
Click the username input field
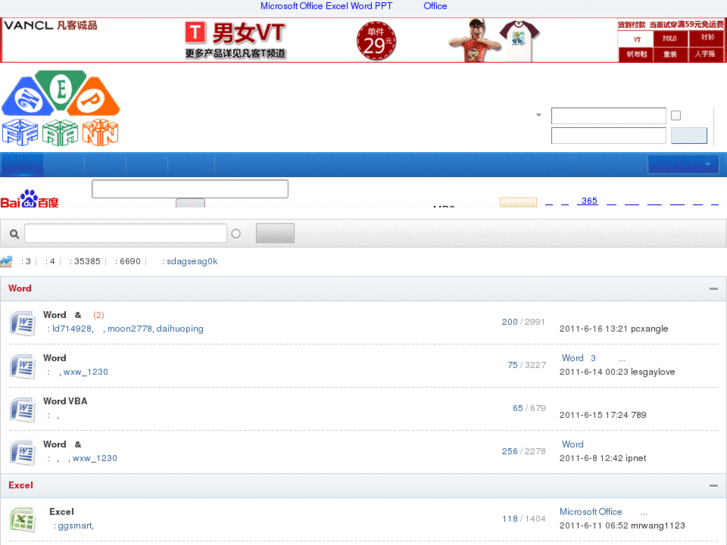click(608, 115)
